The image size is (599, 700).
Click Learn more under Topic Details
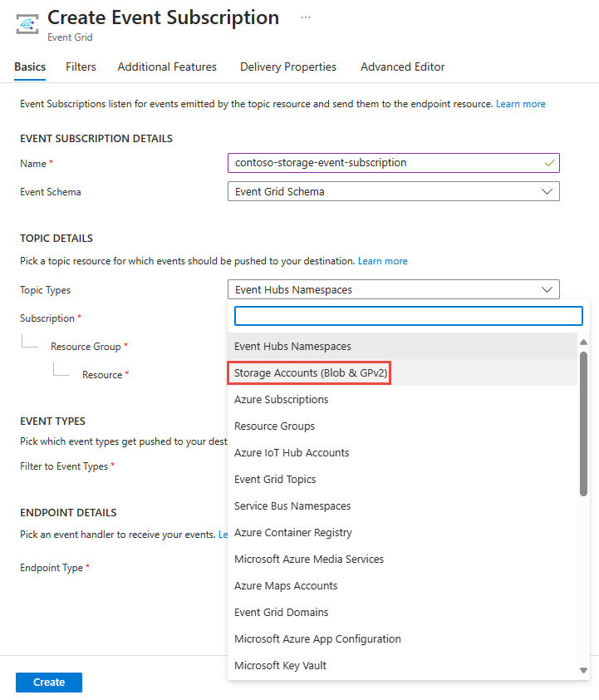pos(382,260)
